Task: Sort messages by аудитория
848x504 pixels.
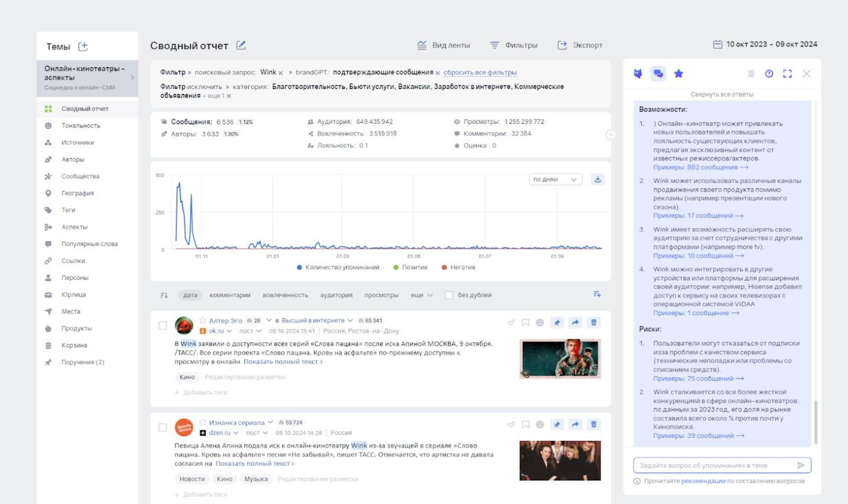Action: point(336,295)
